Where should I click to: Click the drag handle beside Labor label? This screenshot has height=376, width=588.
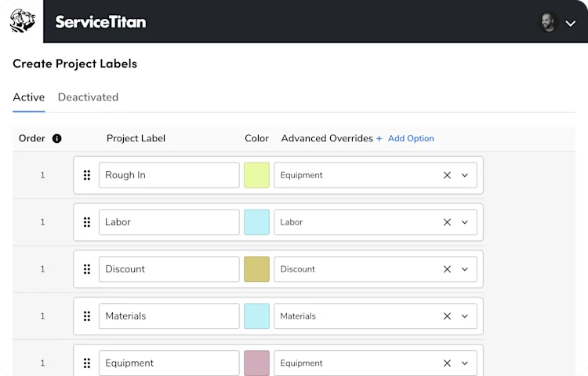tap(87, 222)
